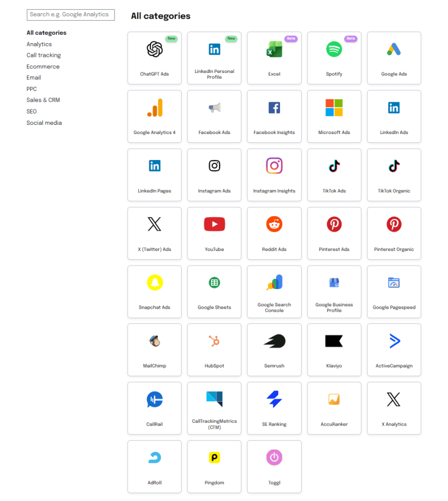
Task: Show the Social media category
Action: [x=44, y=123]
